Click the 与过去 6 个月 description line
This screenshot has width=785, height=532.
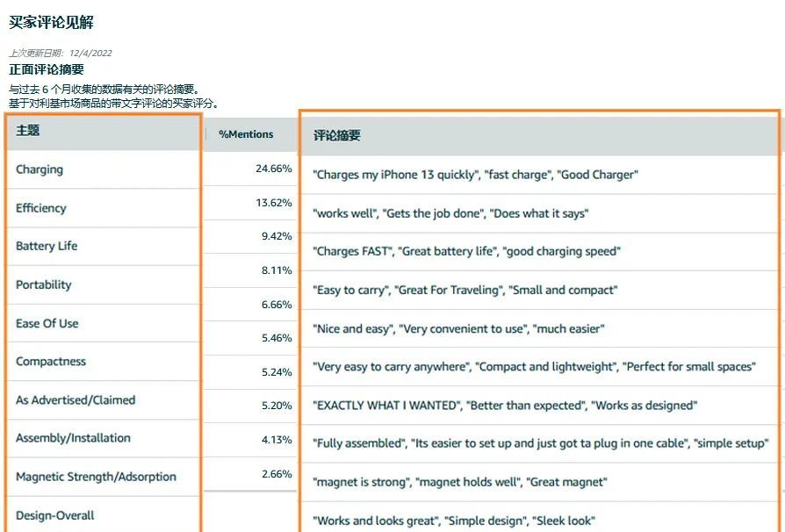coord(104,90)
